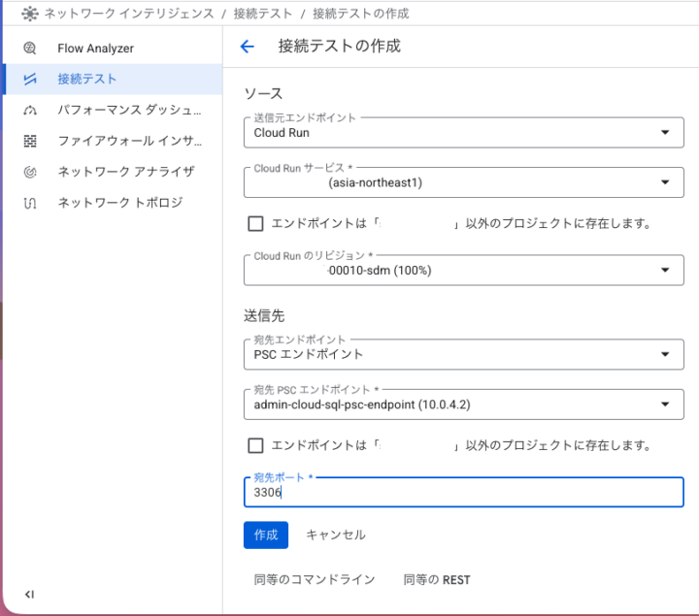Open the Flow Analyzer menu item
699x616 pixels.
[x=95, y=49]
